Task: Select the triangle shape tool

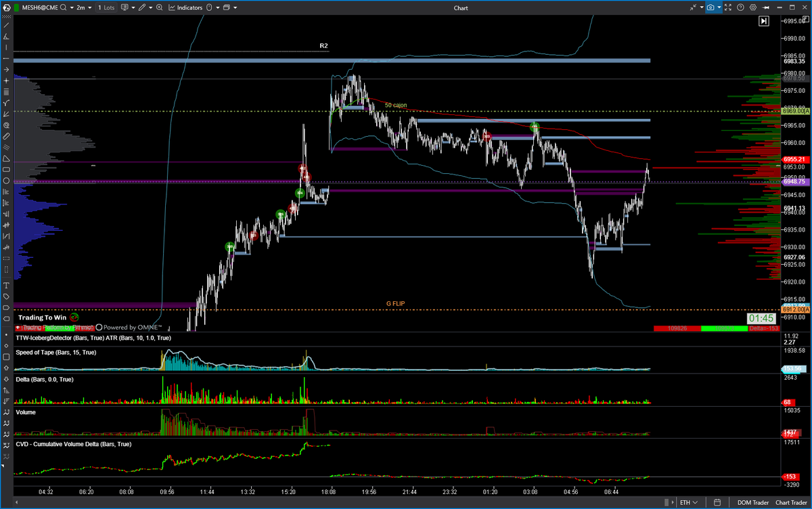Action: 6,158
